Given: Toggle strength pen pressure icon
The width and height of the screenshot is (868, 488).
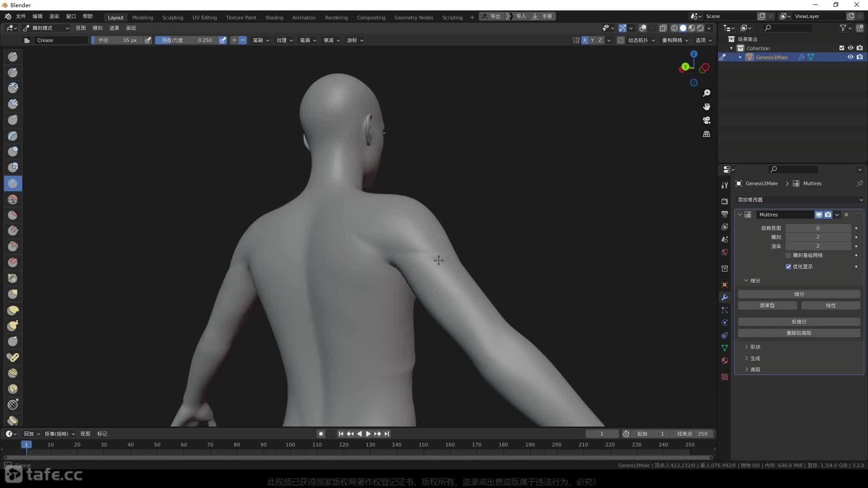Looking at the screenshot, I should (223, 40).
